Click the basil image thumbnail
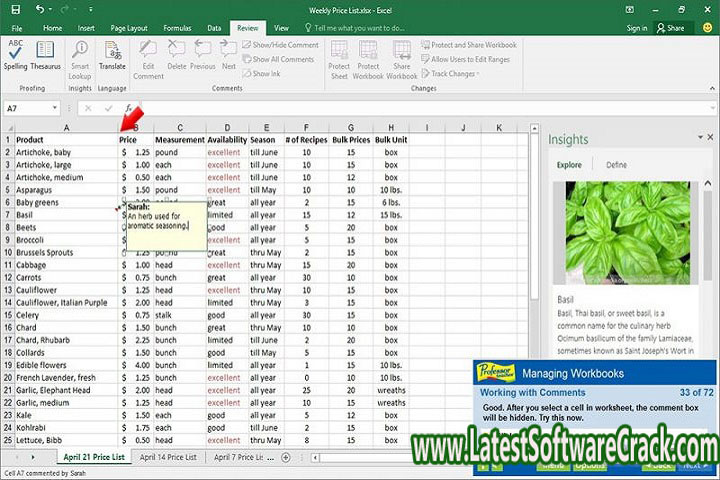720x480 pixels. [x=628, y=232]
